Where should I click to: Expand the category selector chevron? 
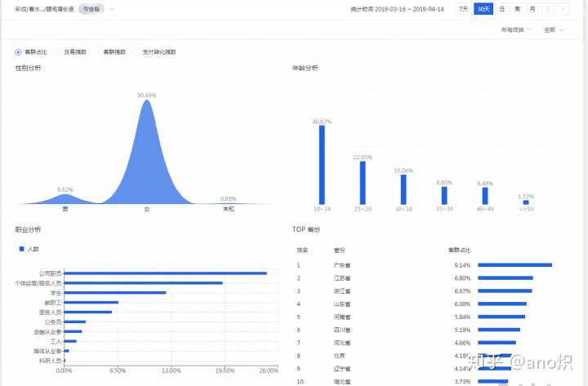pyautogui.click(x=111, y=9)
